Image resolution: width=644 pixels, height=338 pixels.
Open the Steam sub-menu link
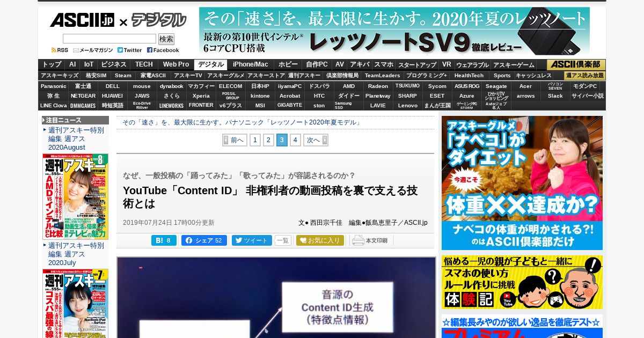pyautogui.click(x=123, y=76)
